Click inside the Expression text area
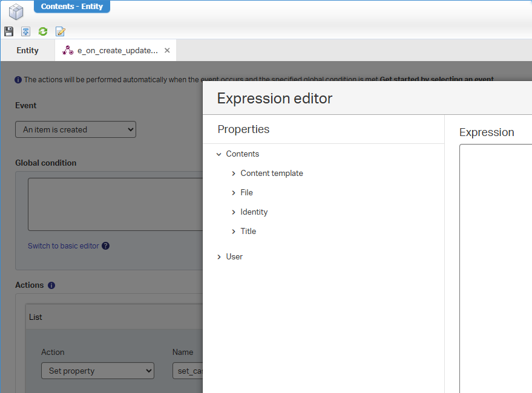Image resolution: width=532 pixels, height=393 pixels. pyautogui.click(x=496, y=266)
